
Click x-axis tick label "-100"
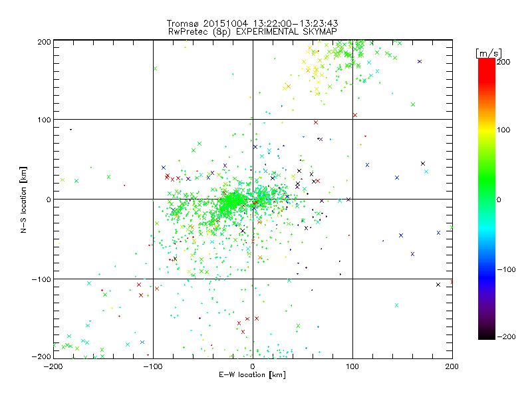coord(153,366)
